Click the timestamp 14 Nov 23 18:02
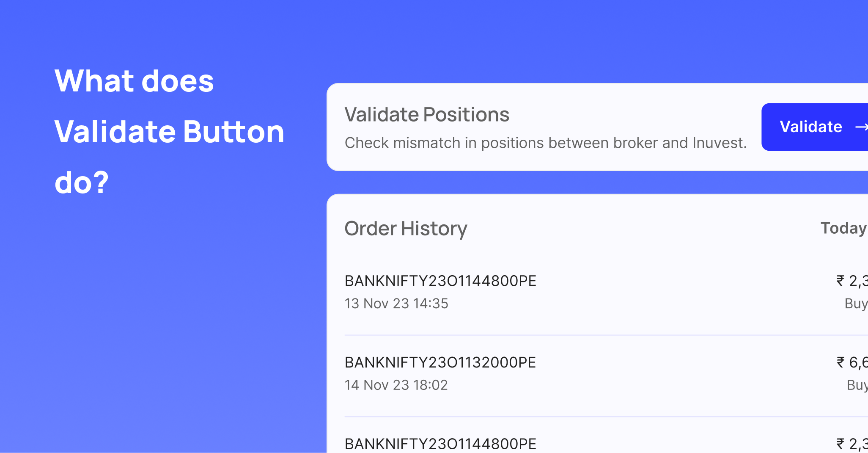This screenshot has width=868, height=453. (x=396, y=385)
